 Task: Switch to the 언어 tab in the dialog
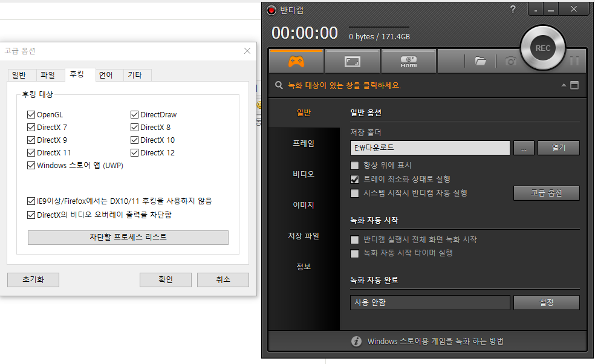click(x=106, y=75)
